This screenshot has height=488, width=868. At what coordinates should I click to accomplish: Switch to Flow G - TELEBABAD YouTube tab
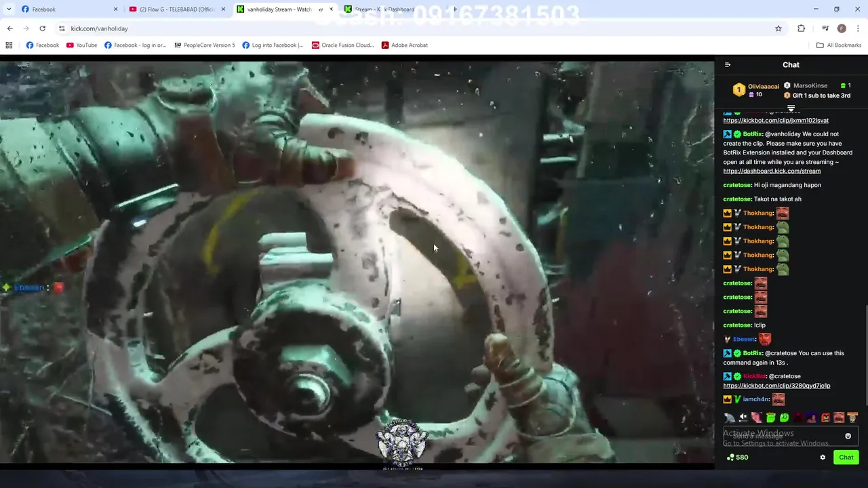pyautogui.click(x=176, y=9)
